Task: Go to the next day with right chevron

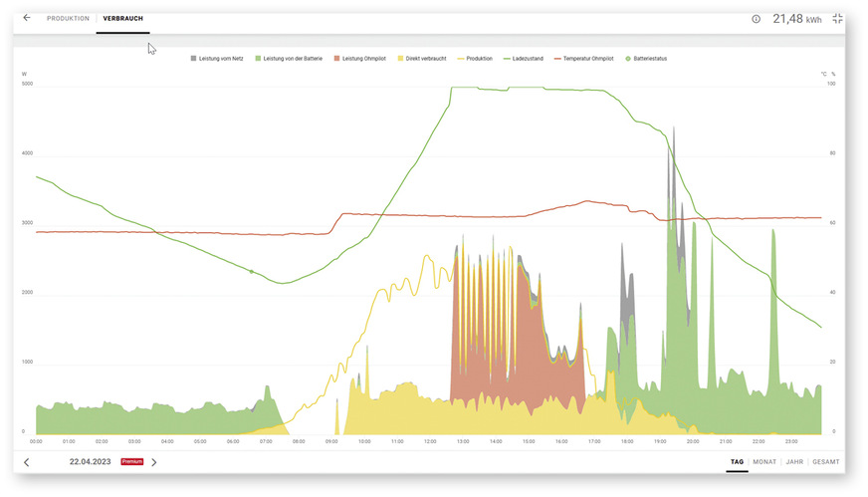Action: click(154, 462)
